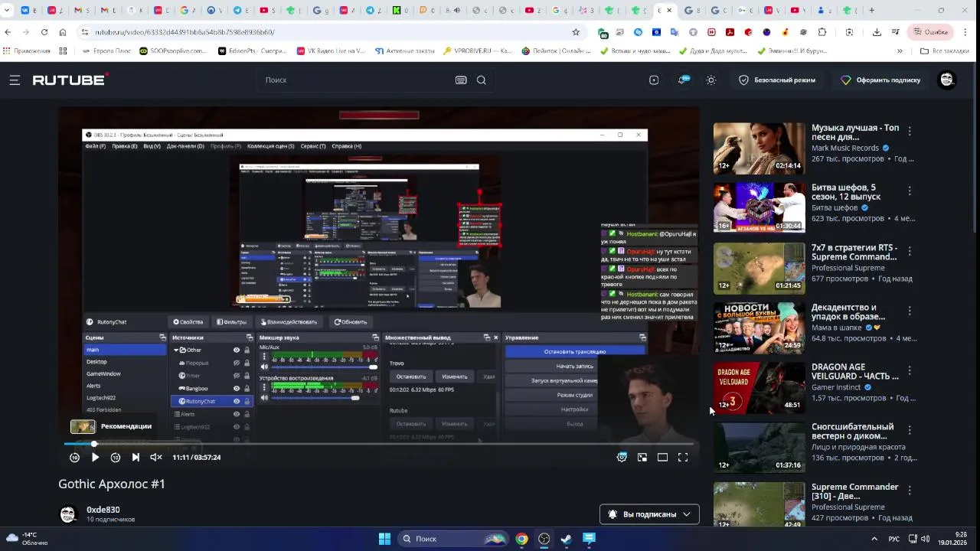Open the Chrome extensions puzzle icon
This screenshot has height=551, width=980.
tap(822, 32)
